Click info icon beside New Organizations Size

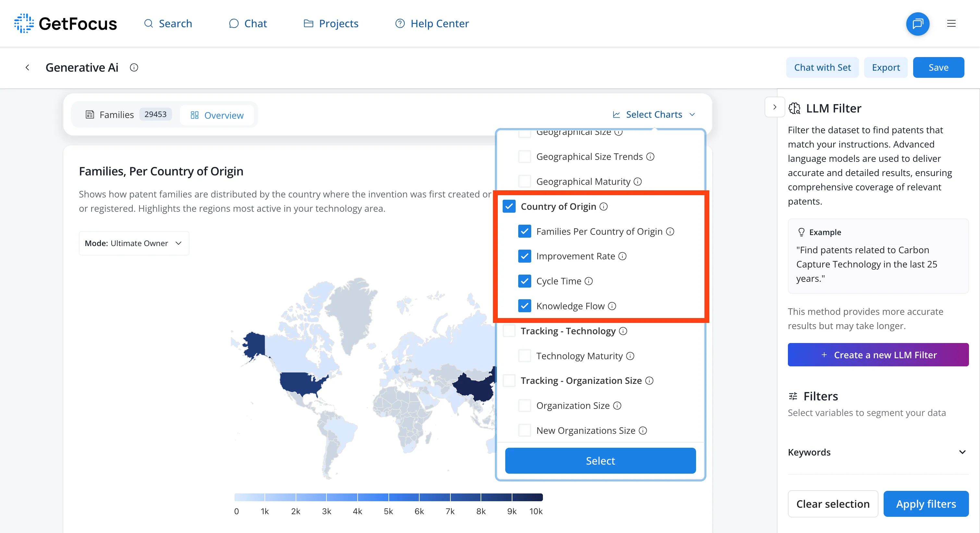[x=643, y=430]
